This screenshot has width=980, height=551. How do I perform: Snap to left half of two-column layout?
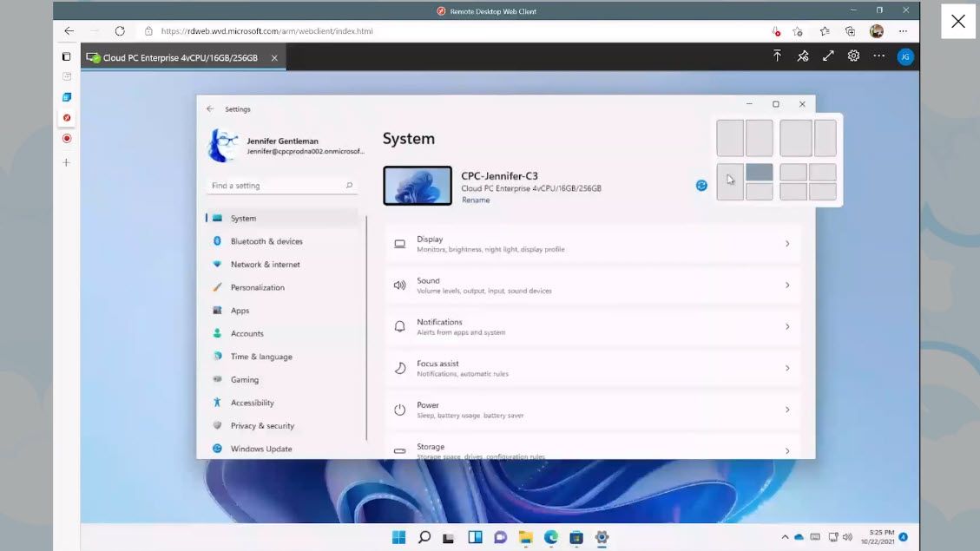[730, 138]
